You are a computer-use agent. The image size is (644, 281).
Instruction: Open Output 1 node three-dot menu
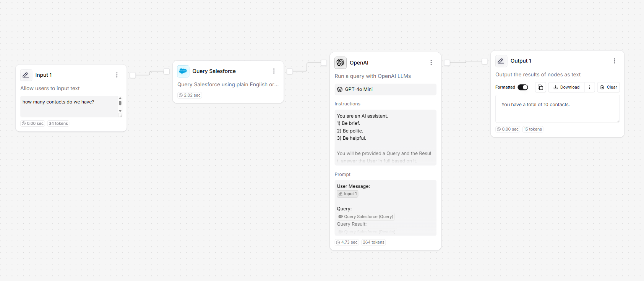point(614,61)
